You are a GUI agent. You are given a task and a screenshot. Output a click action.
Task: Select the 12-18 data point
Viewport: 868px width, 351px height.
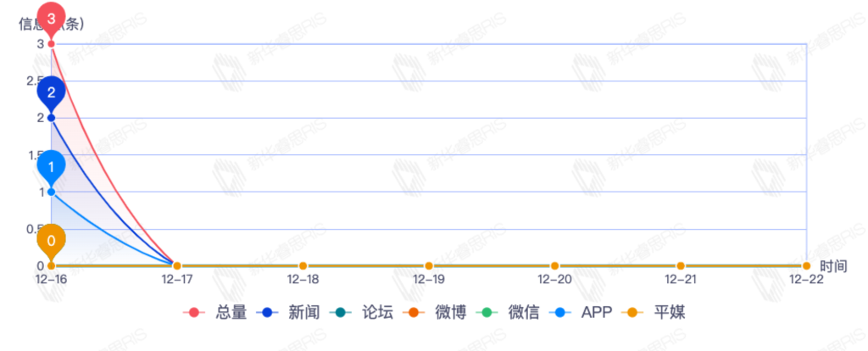[303, 266]
